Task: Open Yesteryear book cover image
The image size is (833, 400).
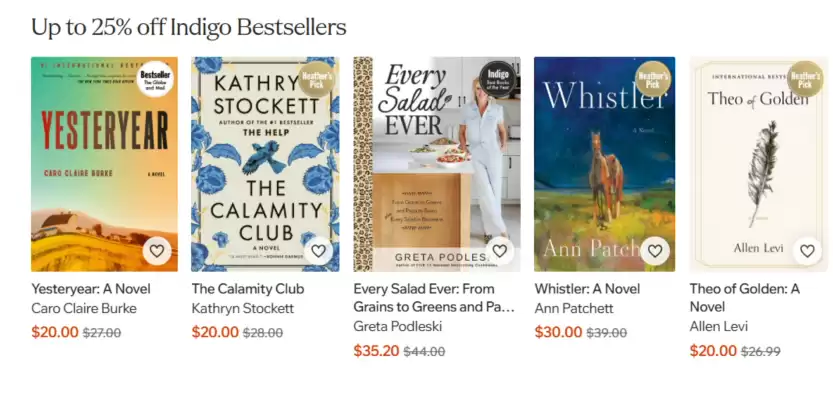Action: [104, 164]
